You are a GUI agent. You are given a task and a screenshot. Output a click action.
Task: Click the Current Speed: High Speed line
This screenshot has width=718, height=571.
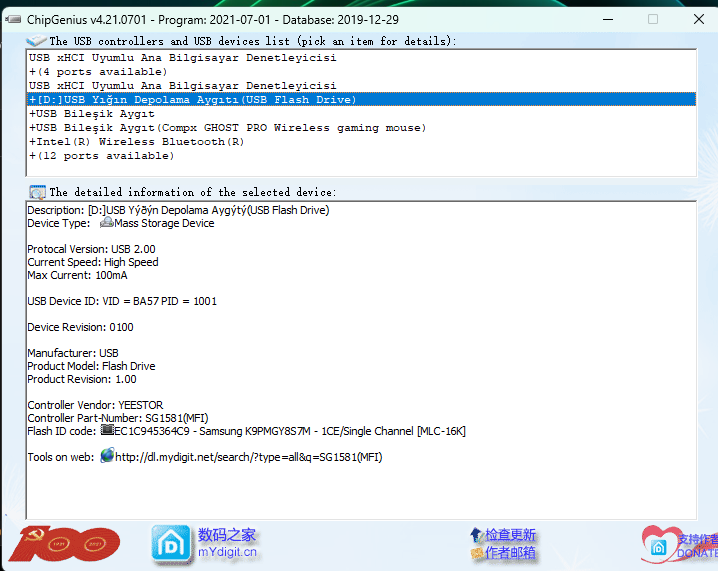tap(93, 262)
